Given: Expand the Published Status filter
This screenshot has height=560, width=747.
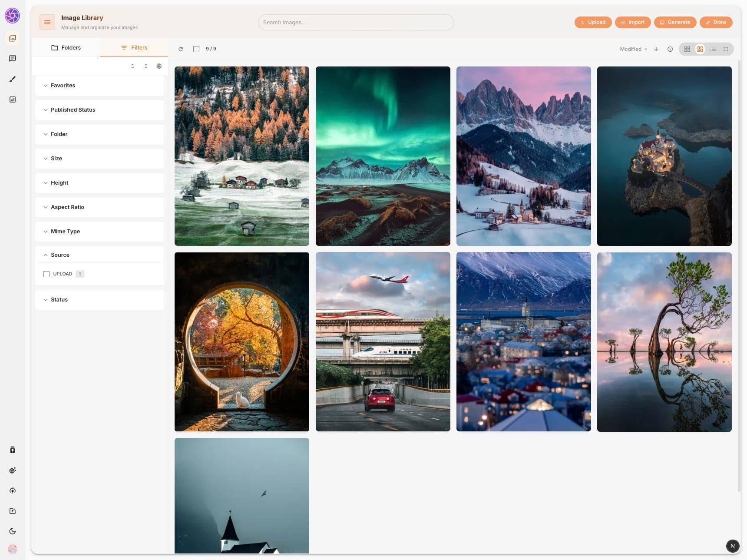Looking at the screenshot, I should [x=100, y=110].
